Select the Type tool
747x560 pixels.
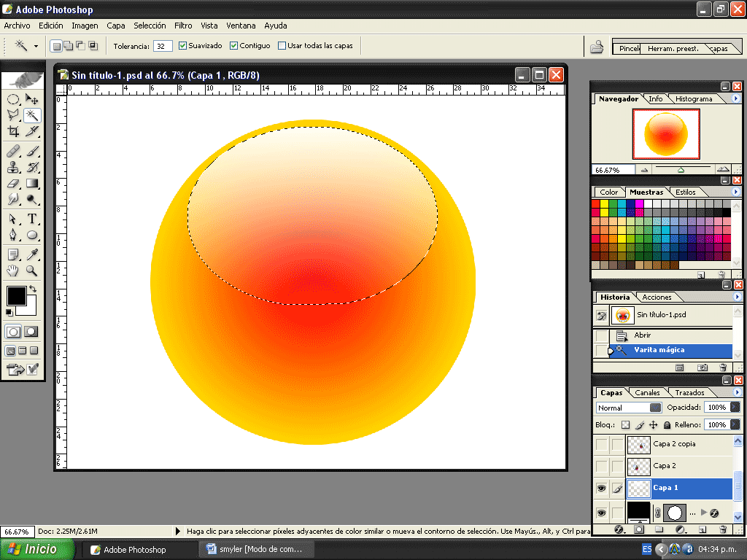coord(33,218)
